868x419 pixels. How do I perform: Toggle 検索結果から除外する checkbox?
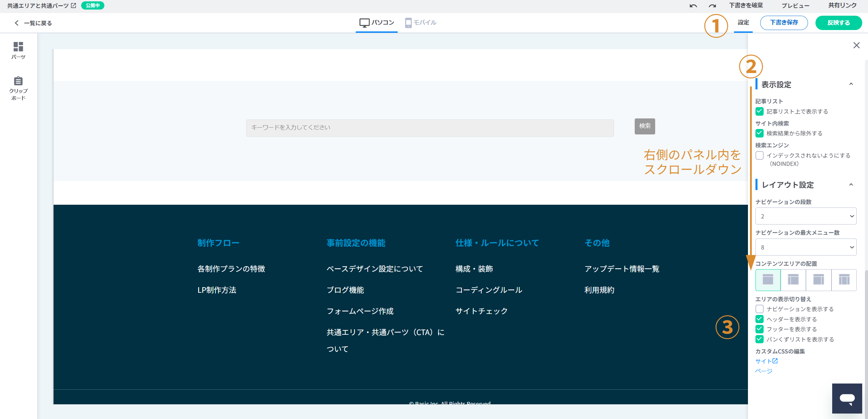pyautogui.click(x=760, y=133)
